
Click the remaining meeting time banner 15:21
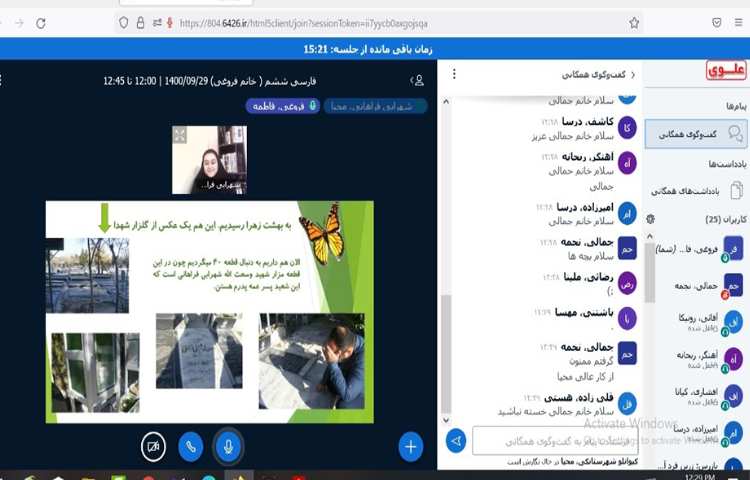pyautogui.click(x=368, y=49)
